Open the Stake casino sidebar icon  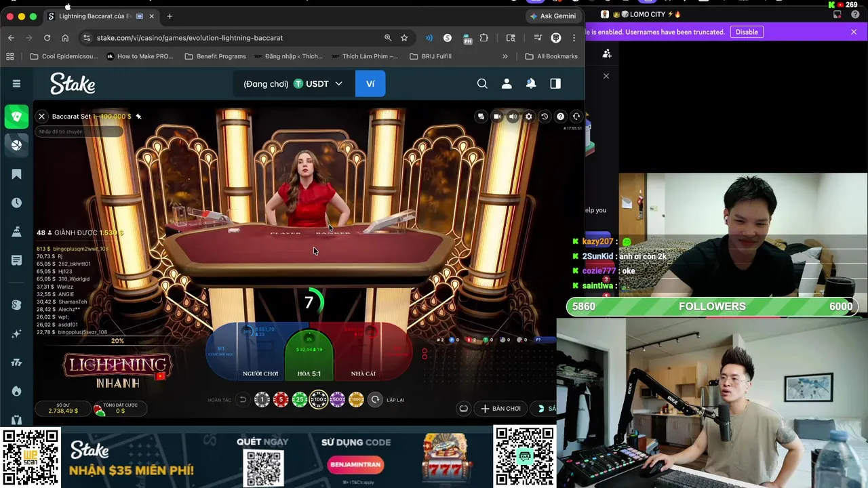click(x=16, y=117)
